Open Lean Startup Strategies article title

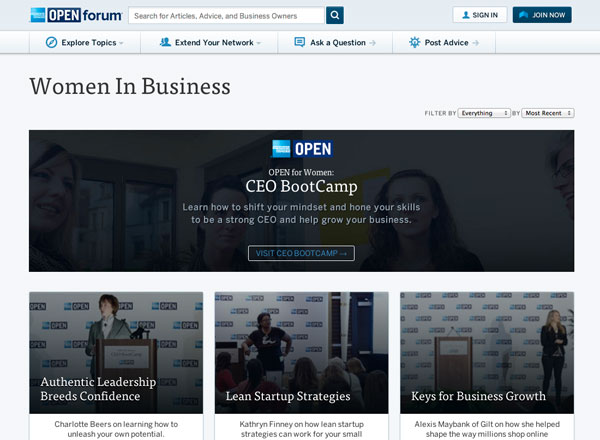pyautogui.click(x=288, y=396)
